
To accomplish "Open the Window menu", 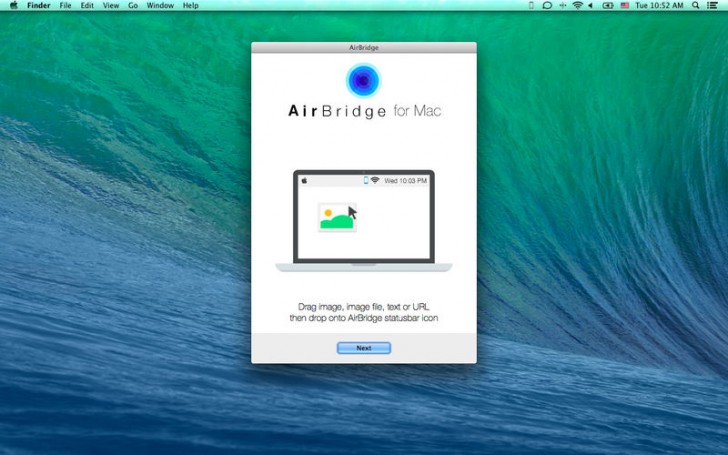I will (x=160, y=6).
